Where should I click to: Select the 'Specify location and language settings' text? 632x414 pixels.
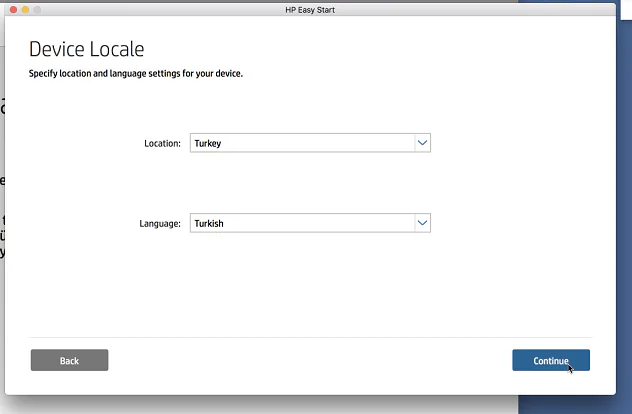click(x=135, y=74)
